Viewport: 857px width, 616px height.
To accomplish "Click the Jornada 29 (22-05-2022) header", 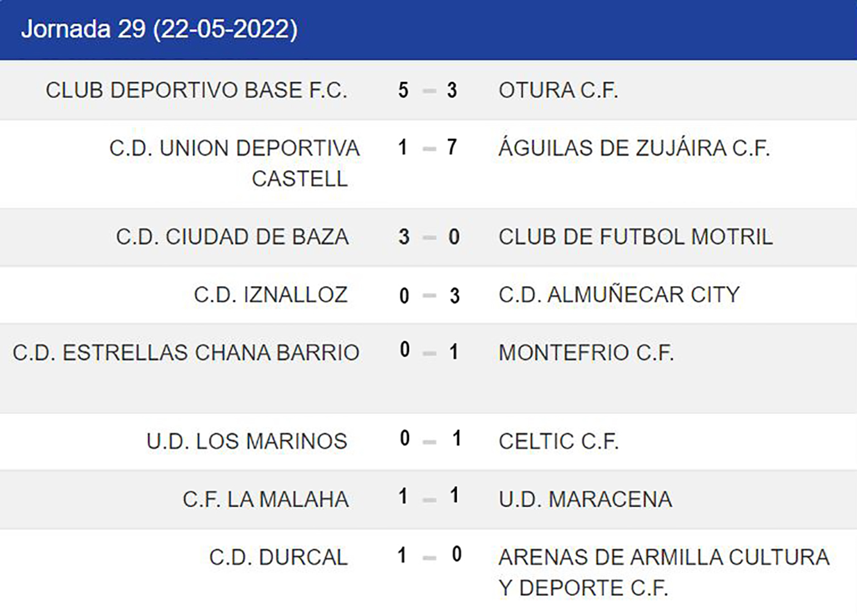I will (159, 29).
